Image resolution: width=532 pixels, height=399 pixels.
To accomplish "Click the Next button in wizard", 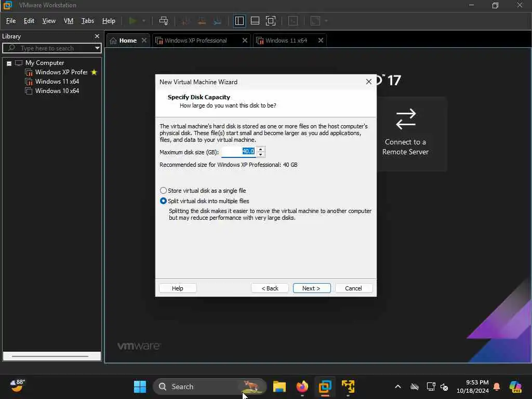I will tap(312, 288).
